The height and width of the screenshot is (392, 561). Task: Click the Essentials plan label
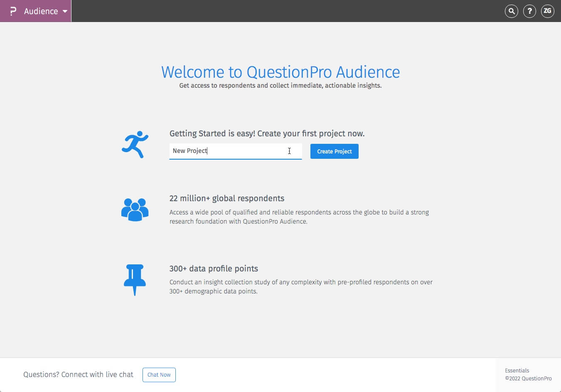tap(517, 370)
